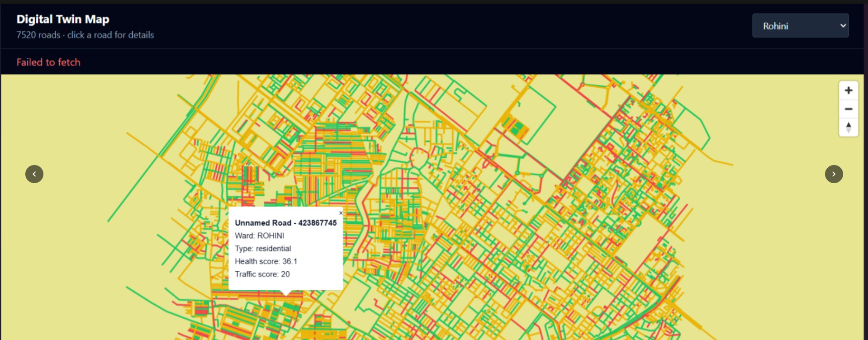
Task: Select the Digital Twin Map title
Action: (x=63, y=19)
